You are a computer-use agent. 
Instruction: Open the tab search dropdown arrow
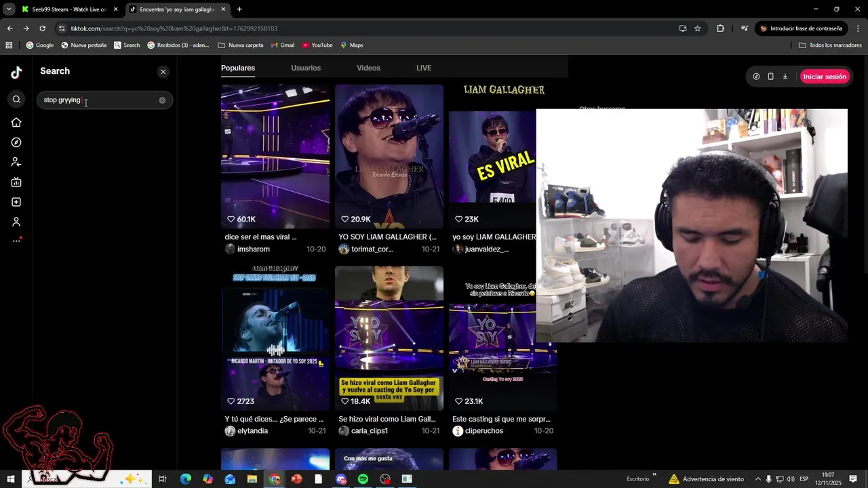(x=9, y=9)
